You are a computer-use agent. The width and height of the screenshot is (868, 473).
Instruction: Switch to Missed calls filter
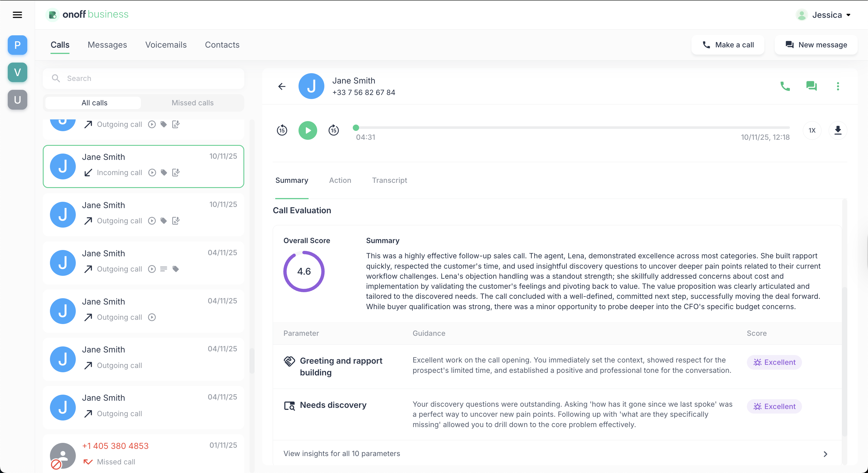pos(192,103)
